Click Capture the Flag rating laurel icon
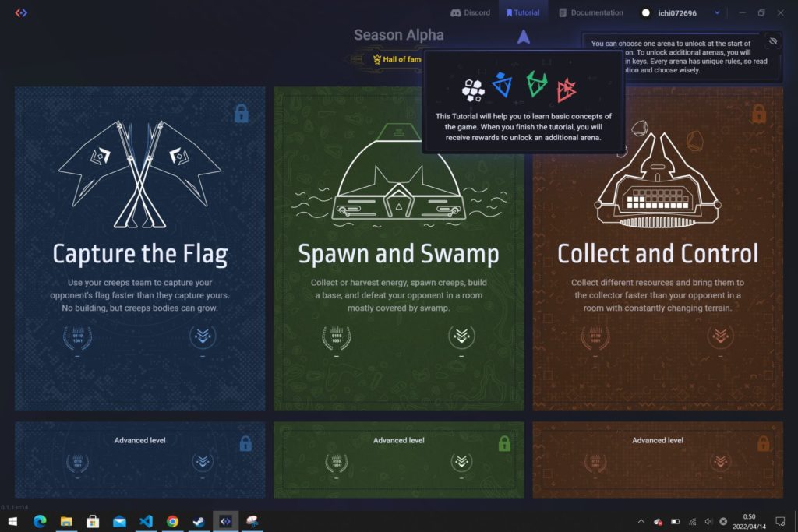This screenshot has height=532, width=798. [x=77, y=336]
